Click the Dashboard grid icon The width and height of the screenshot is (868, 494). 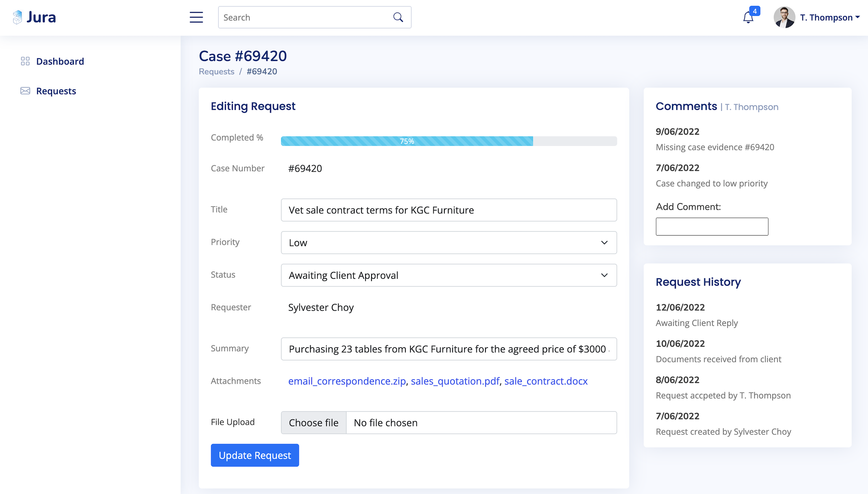tap(25, 61)
